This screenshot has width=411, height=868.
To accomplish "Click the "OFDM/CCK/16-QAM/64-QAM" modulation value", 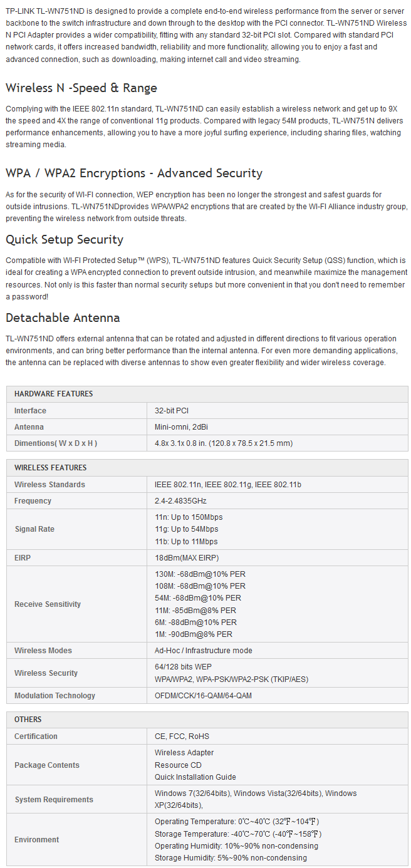I will pos(204,696).
